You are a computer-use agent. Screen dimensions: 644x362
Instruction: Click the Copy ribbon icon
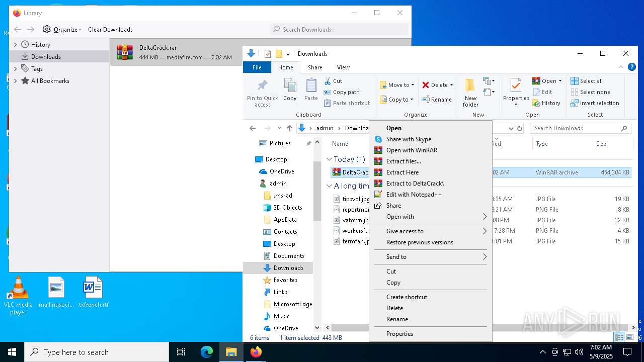coord(290,90)
